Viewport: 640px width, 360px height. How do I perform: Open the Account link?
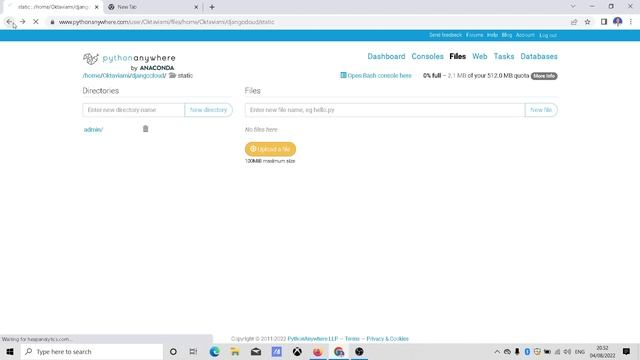(525, 35)
